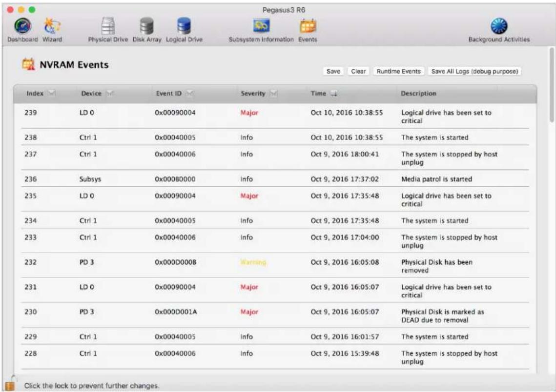Screen dimensions: 556x392
Task: Click index 233 in the table
Action: point(30,237)
